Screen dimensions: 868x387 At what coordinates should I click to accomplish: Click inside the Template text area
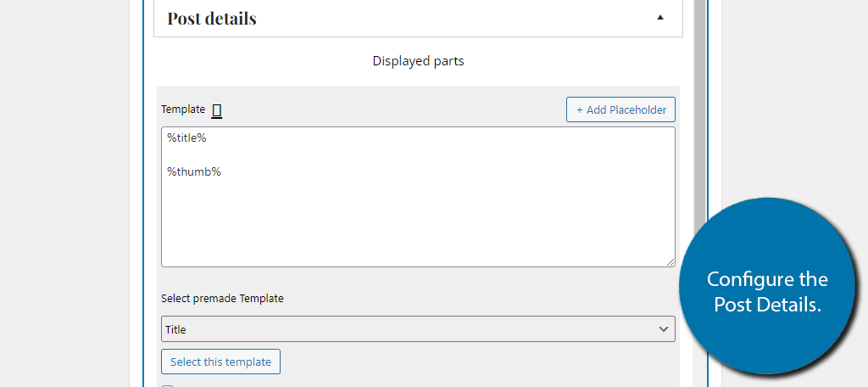[x=418, y=197]
